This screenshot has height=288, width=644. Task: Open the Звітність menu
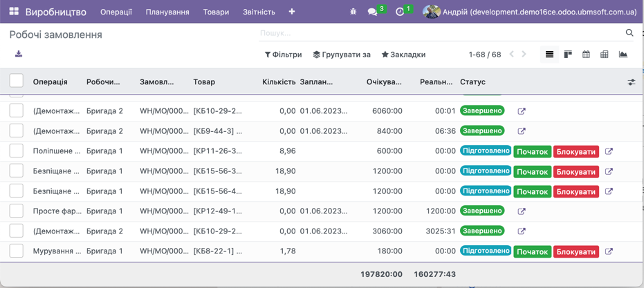(259, 12)
